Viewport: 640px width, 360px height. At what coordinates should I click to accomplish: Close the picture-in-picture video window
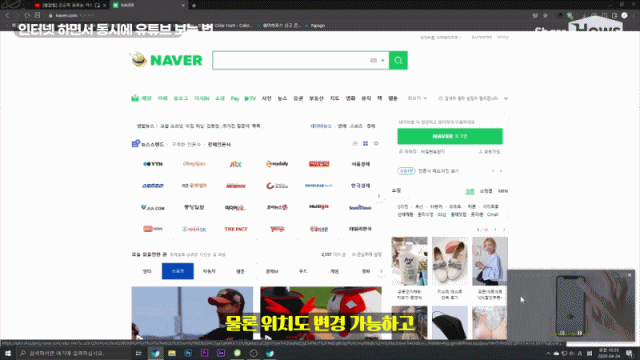pyautogui.click(x=629, y=275)
